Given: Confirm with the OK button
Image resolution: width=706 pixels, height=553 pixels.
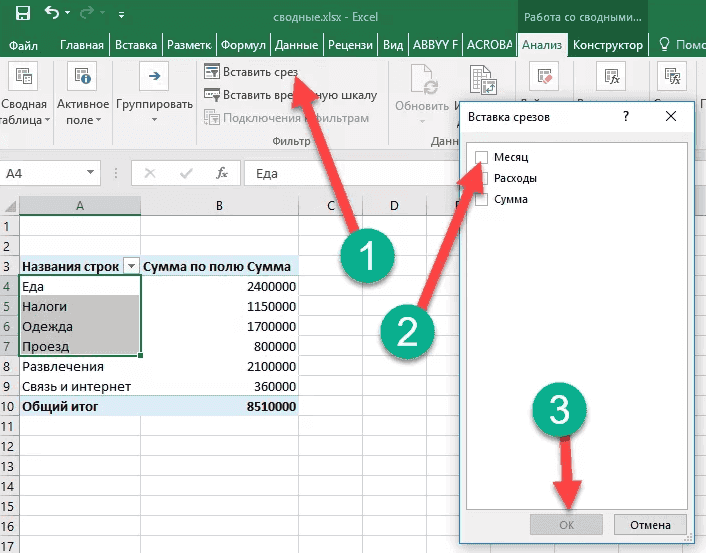Looking at the screenshot, I should (x=566, y=525).
